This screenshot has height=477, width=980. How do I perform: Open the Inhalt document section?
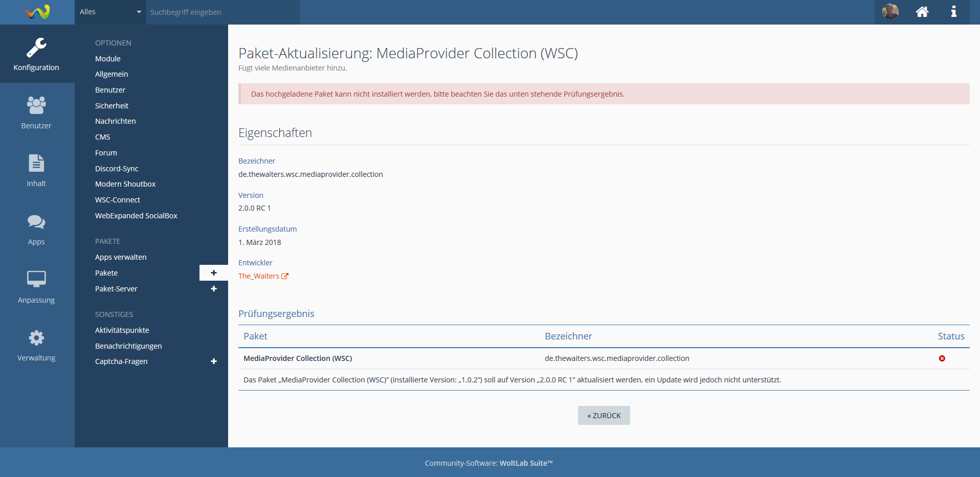36,170
